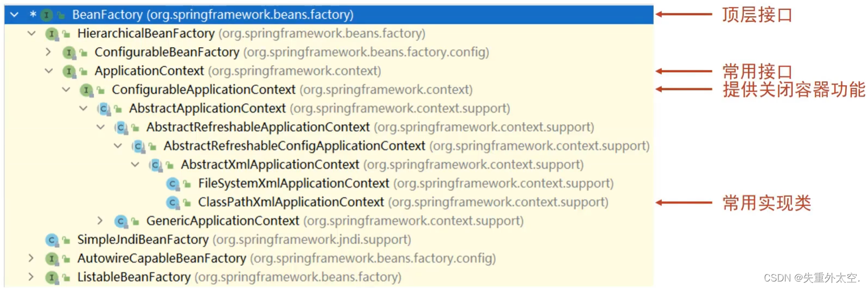Select the AbstractRefreshableApplicationContext entry
This screenshot has height=288, width=868.
tap(370, 127)
